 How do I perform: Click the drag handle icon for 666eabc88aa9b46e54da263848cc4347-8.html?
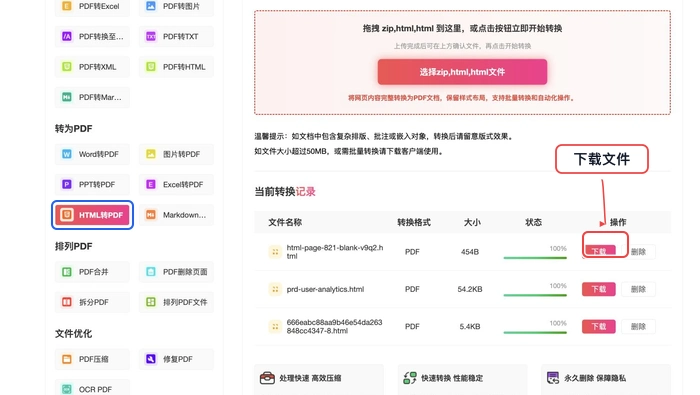pyautogui.click(x=275, y=327)
